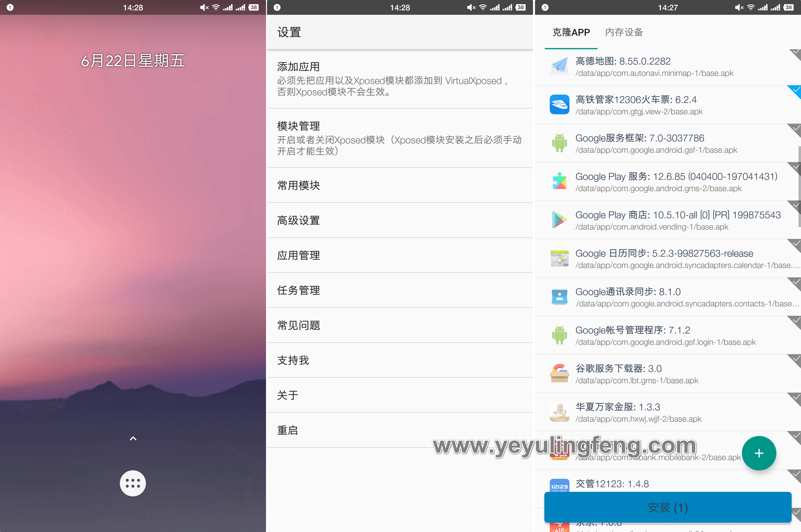Open 关于 settings entry
Image resolution: width=801 pixels, height=532 pixels.
(x=400, y=395)
